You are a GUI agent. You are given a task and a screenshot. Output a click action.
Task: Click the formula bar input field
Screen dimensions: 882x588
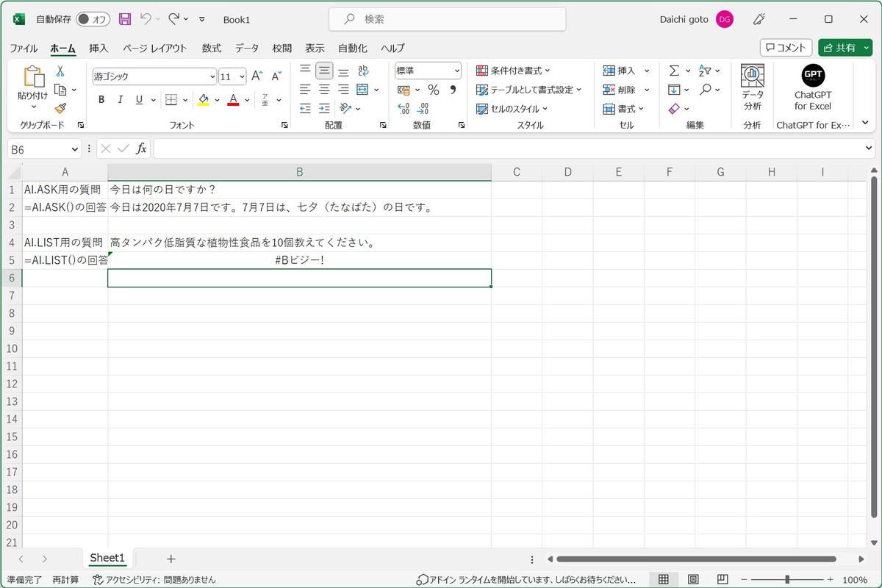pyautogui.click(x=507, y=149)
